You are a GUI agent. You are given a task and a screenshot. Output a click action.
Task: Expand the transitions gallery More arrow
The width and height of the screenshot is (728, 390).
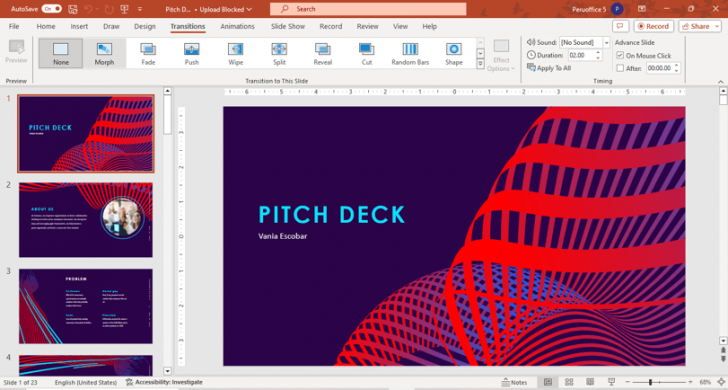pos(481,64)
